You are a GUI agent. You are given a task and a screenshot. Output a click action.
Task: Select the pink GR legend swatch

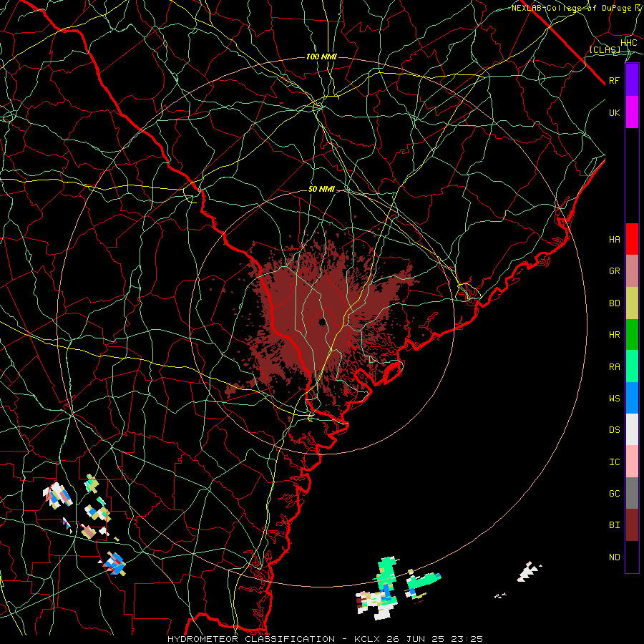coord(632,271)
